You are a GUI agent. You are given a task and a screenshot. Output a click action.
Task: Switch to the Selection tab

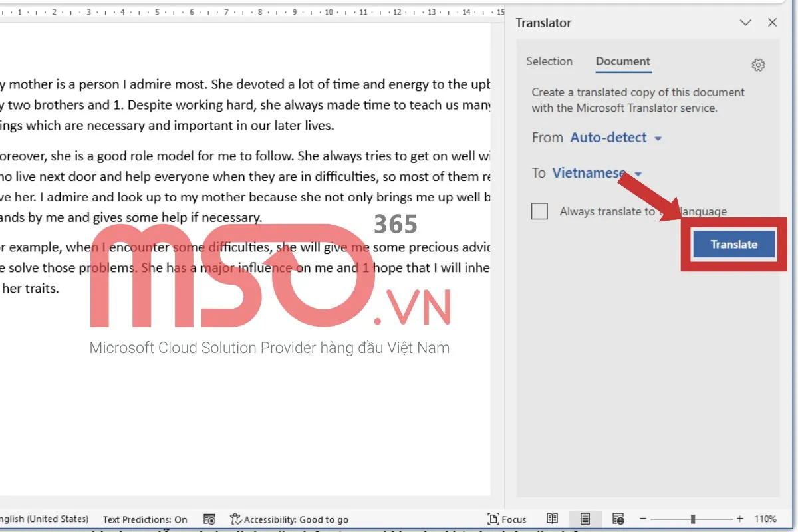tap(549, 61)
